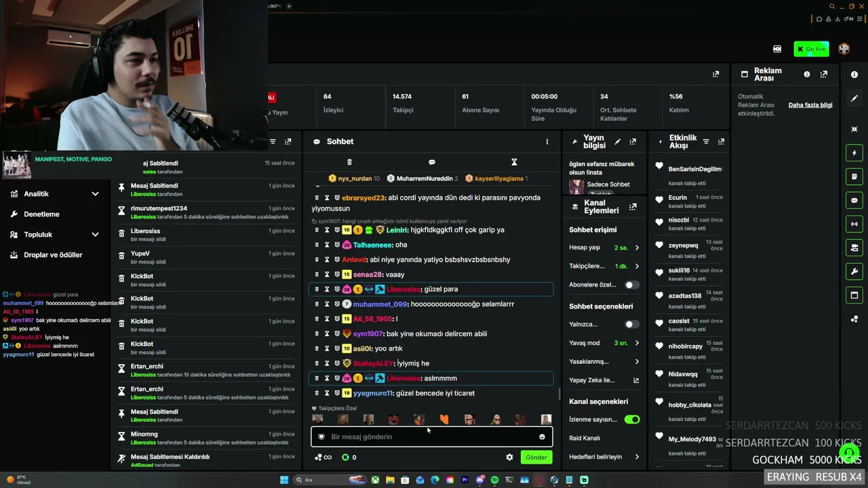The image size is (868, 488).
Task: Pop out the Yayın bilgisi panel
Action: [633, 142]
